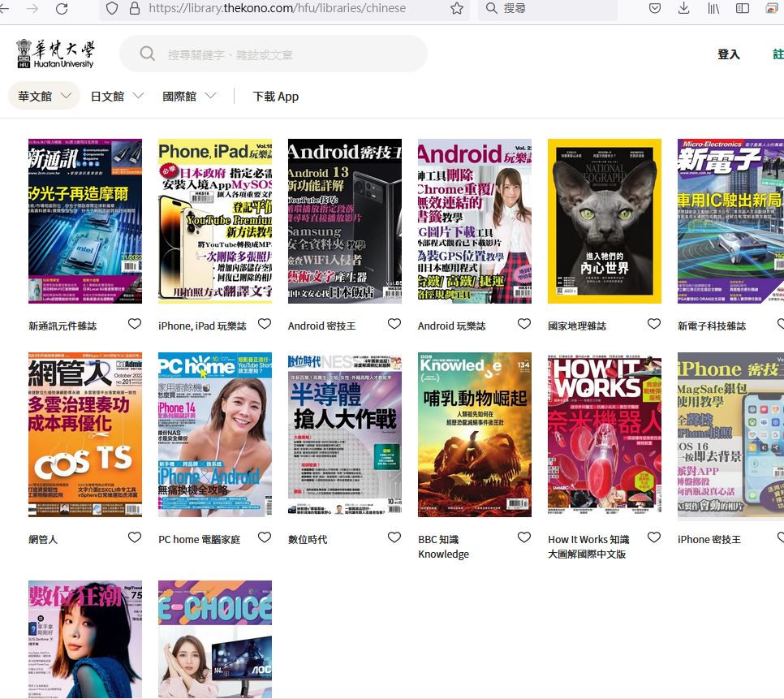Open the browser downloads icon
This screenshot has width=784, height=699.
(x=683, y=8)
